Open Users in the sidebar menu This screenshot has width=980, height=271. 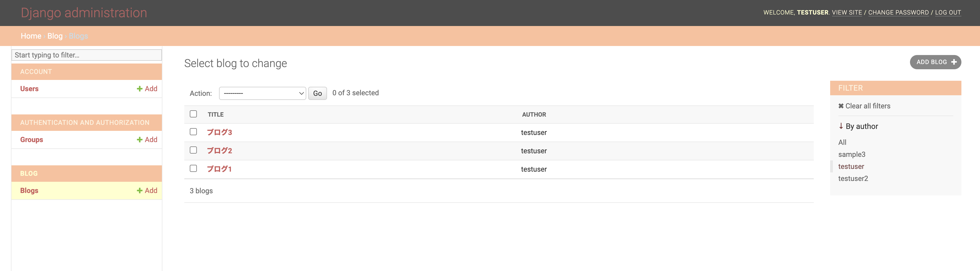pos(29,89)
